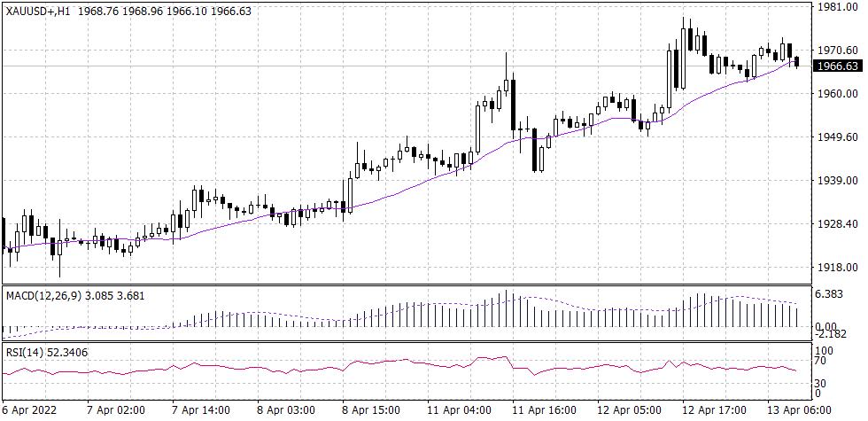This screenshot has height=421, width=868.
Task: Click the MACD(12,26,9) indicator label
Action: tap(44, 294)
